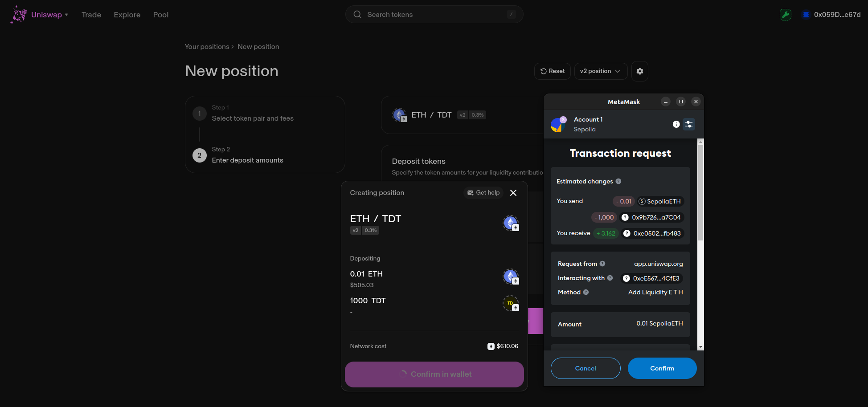The height and width of the screenshot is (407, 868).
Task: Click the $610.06 network cost value
Action: (x=508, y=346)
